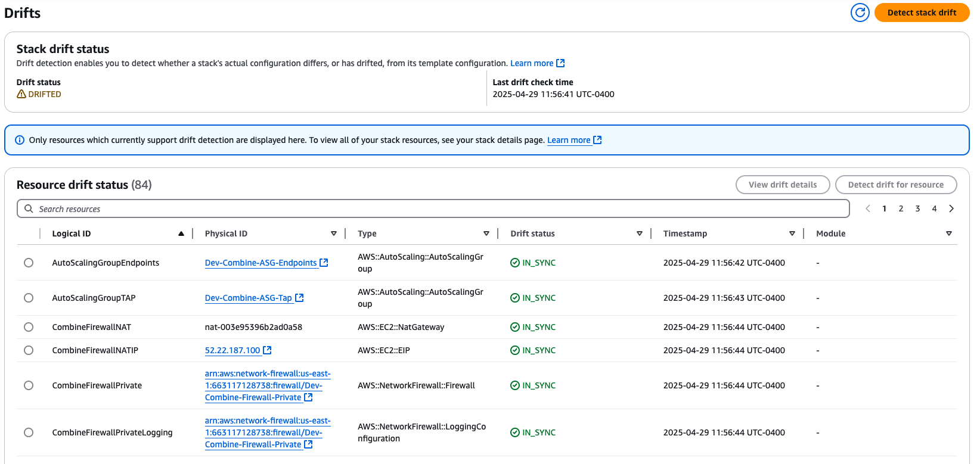Viewport: 980px width, 464px height.
Task: Click the Logical ID column header text
Action: (x=72, y=233)
